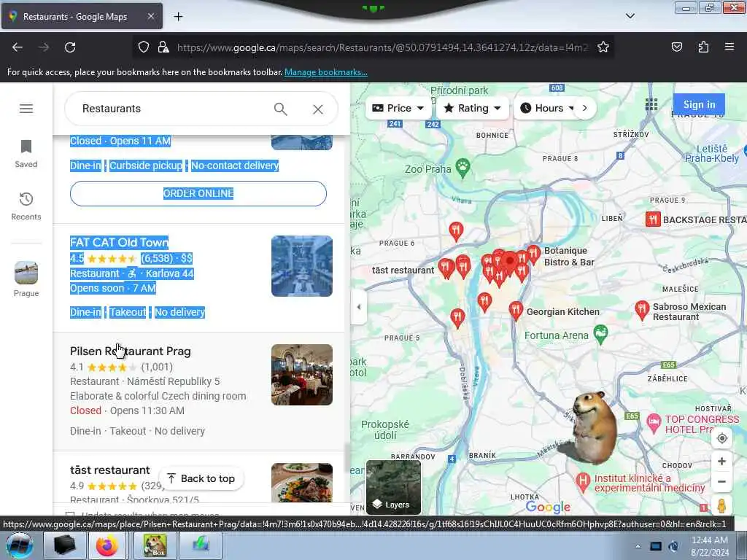Open the FAT CAT Old Town listing
Viewport: 747px width, 560px height.
(119, 242)
